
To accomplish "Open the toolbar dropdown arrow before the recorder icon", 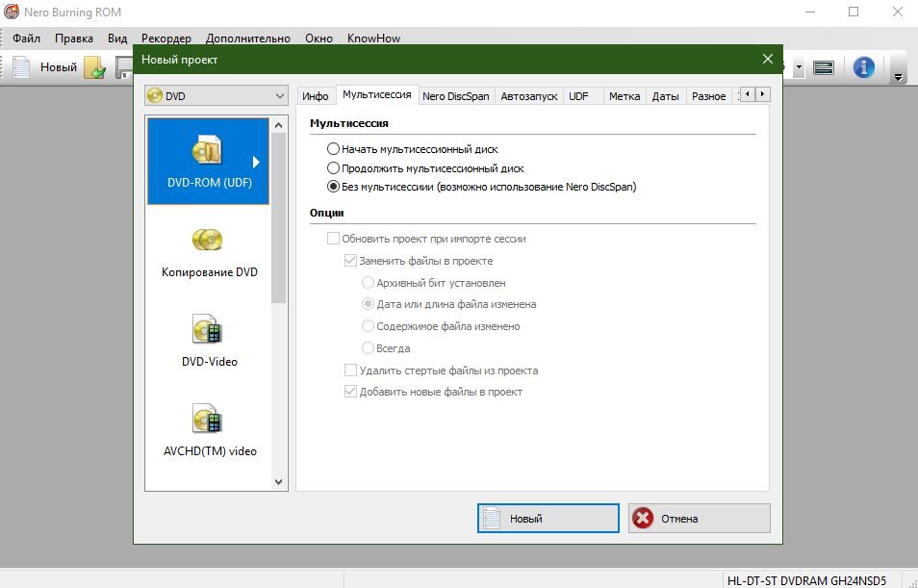I will 799,67.
